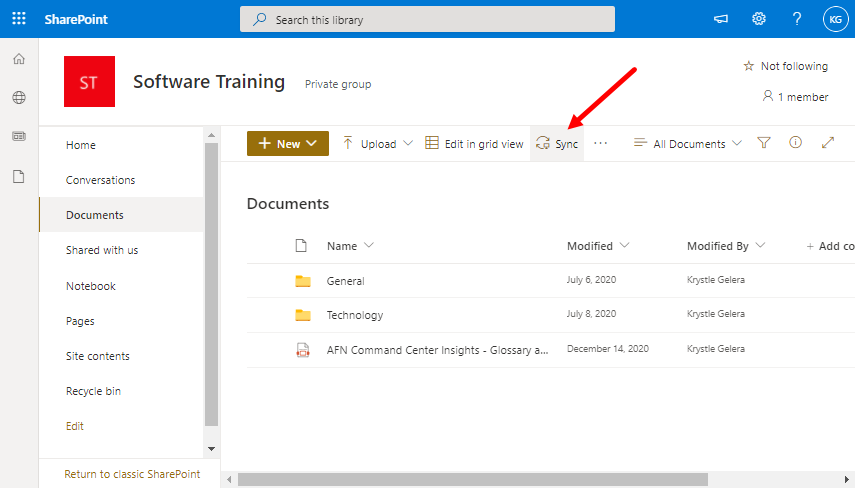Image resolution: width=855 pixels, height=488 pixels.
Task: Open the filter funnel pane icon
Action: click(764, 143)
